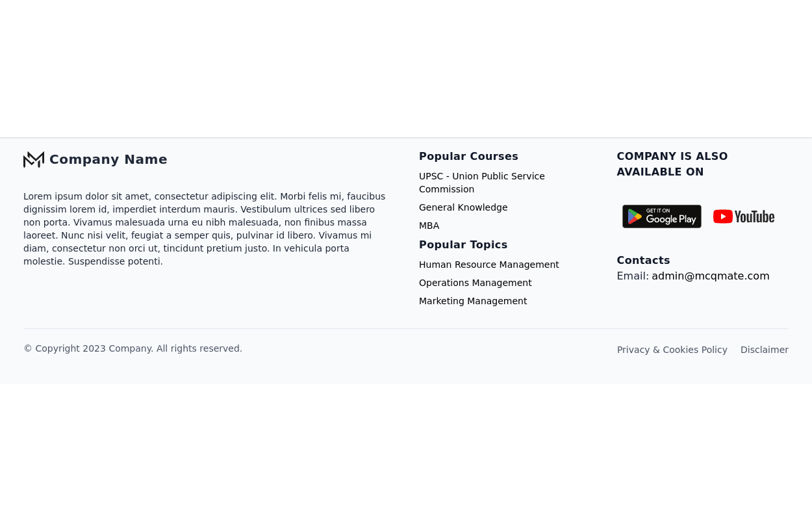812x520 pixels.
Task: View the Disclaimer page
Action: click(765, 350)
